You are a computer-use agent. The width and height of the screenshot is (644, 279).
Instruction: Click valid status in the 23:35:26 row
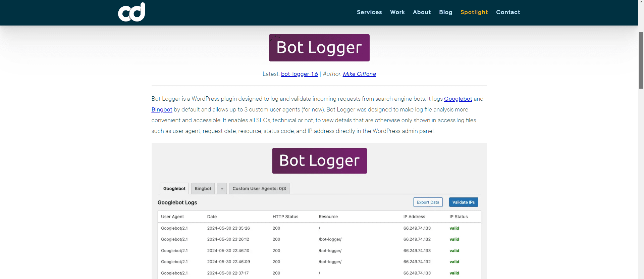coord(454,228)
